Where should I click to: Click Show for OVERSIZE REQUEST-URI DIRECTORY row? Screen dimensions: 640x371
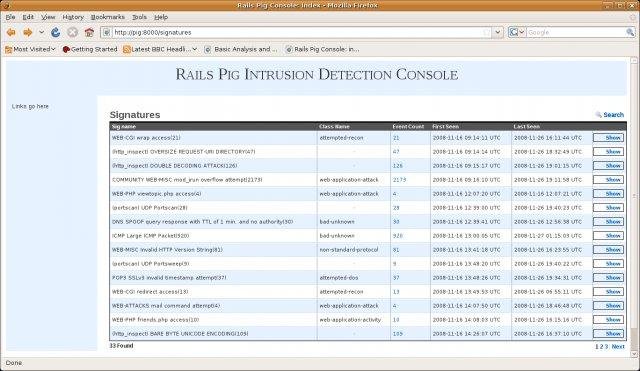[x=608, y=151]
